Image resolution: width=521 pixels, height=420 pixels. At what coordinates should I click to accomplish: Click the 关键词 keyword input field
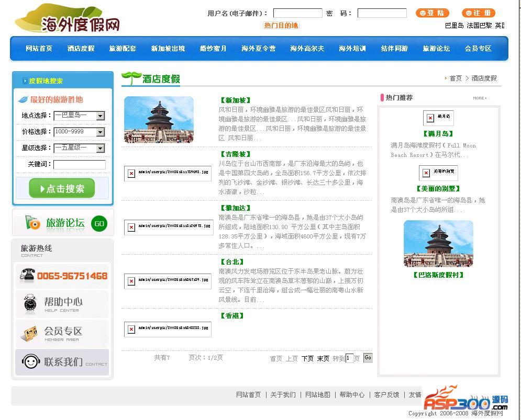79,165
